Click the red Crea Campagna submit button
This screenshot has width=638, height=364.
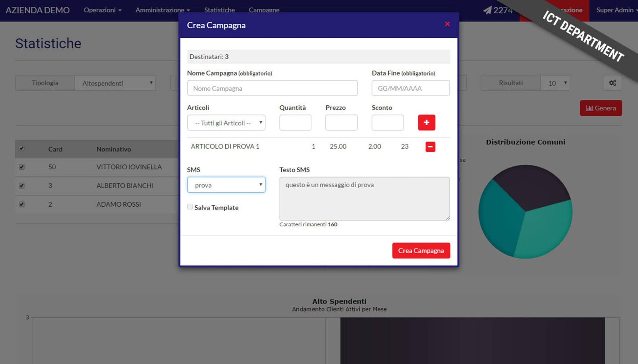pos(421,251)
